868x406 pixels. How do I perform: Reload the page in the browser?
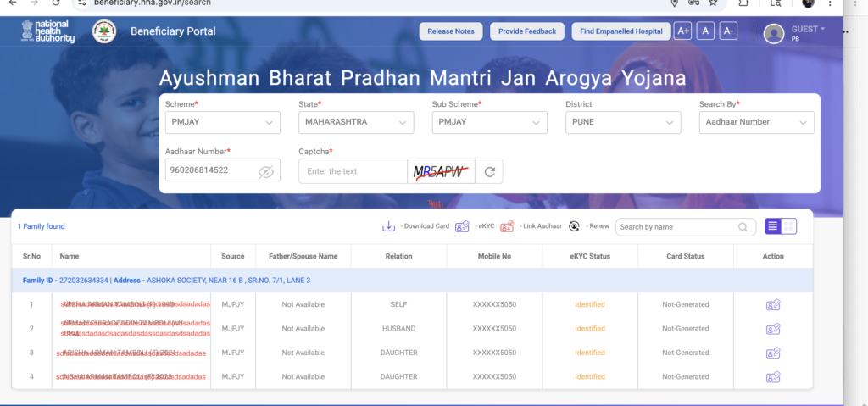pyautogui.click(x=55, y=3)
